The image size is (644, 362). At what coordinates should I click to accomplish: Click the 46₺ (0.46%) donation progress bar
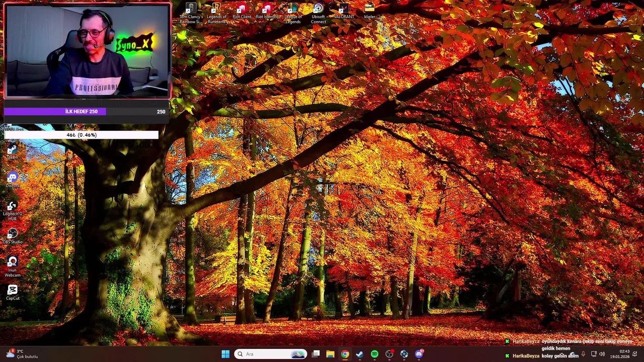coord(82,135)
